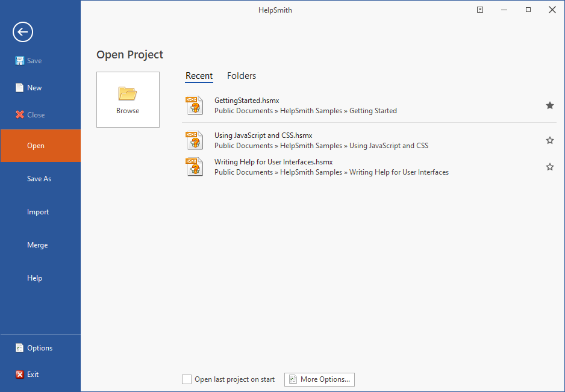Click the Options checklist icon in sidebar
Viewport: 565px width, 392px height.
tap(19, 347)
